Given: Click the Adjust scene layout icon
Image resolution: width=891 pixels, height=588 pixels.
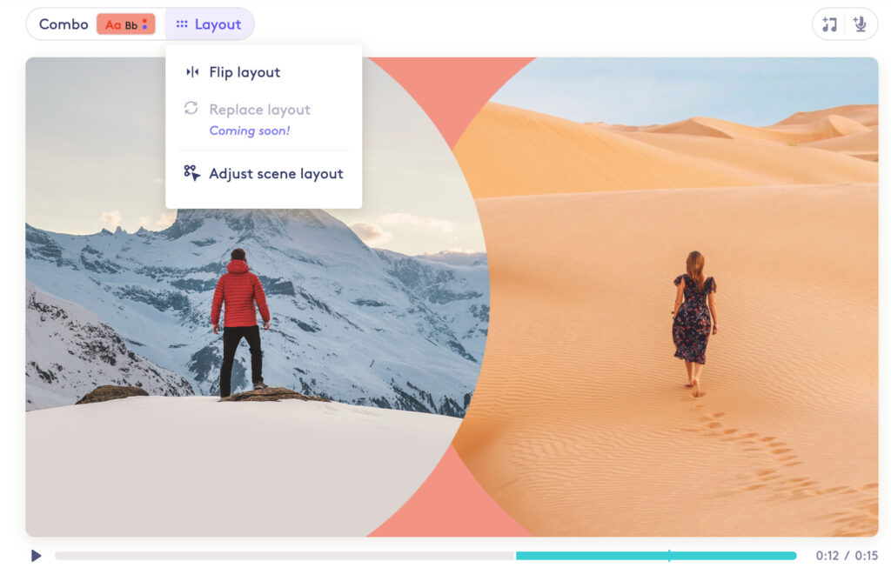Looking at the screenshot, I should pyautogui.click(x=191, y=173).
